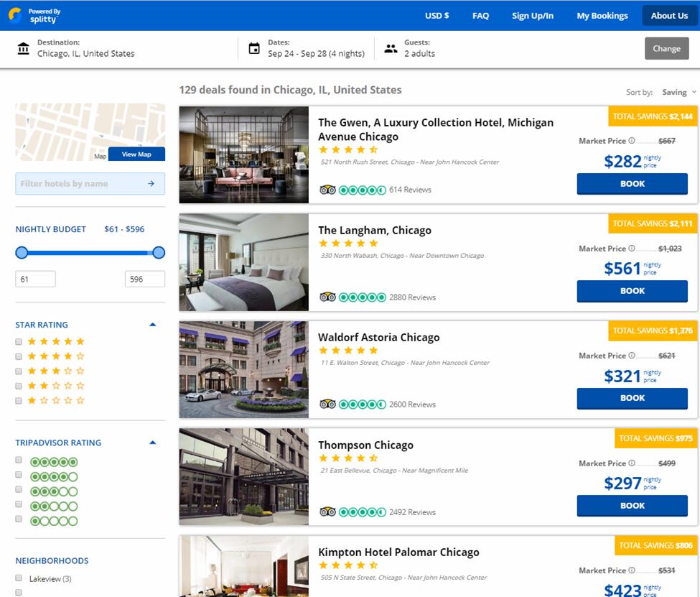Click TripAdvisor owl icon for The Langham
This screenshot has height=597, width=700.
tap(327, 297)
